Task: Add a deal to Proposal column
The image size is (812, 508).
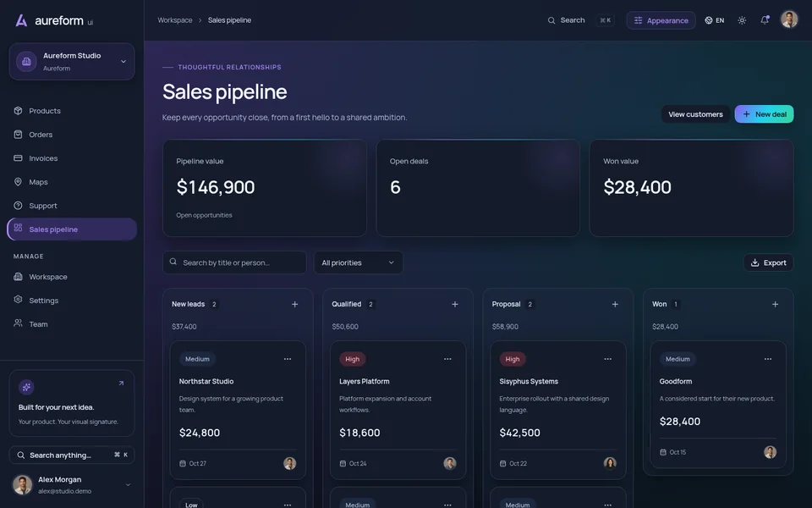Action: coord(615,304)
